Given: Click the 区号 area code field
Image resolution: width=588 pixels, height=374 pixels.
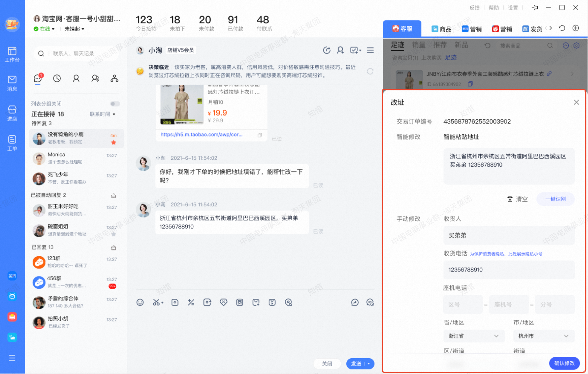Looking at the screenshot, I should click(x=463, y=304).
